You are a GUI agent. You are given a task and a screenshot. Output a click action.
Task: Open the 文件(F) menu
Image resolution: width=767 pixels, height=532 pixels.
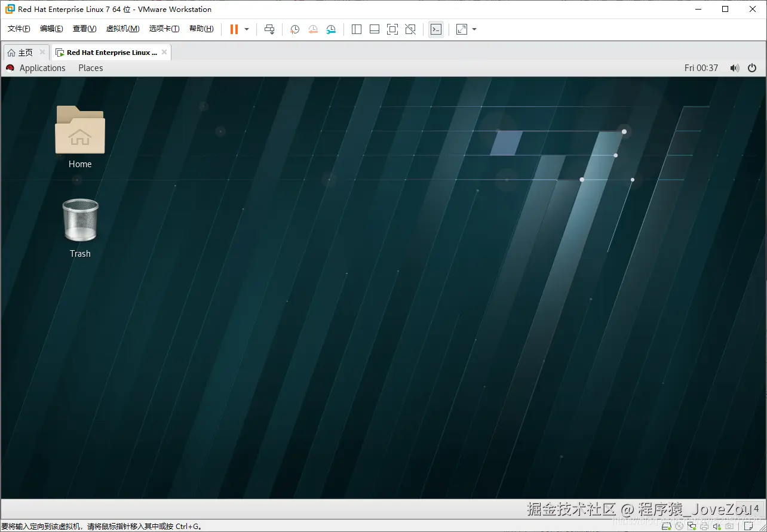click(19, 29)
